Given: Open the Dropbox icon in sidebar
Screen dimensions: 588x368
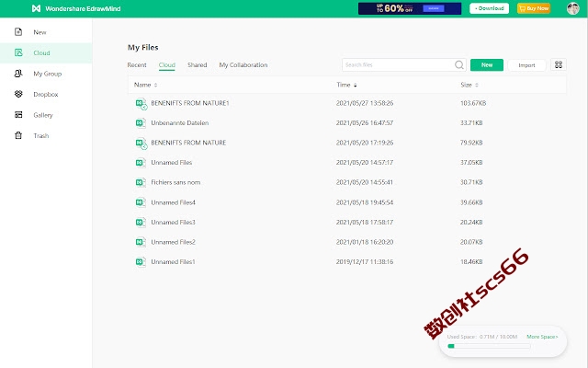Looking at the screenshot, I should click(x=18, y=94).
